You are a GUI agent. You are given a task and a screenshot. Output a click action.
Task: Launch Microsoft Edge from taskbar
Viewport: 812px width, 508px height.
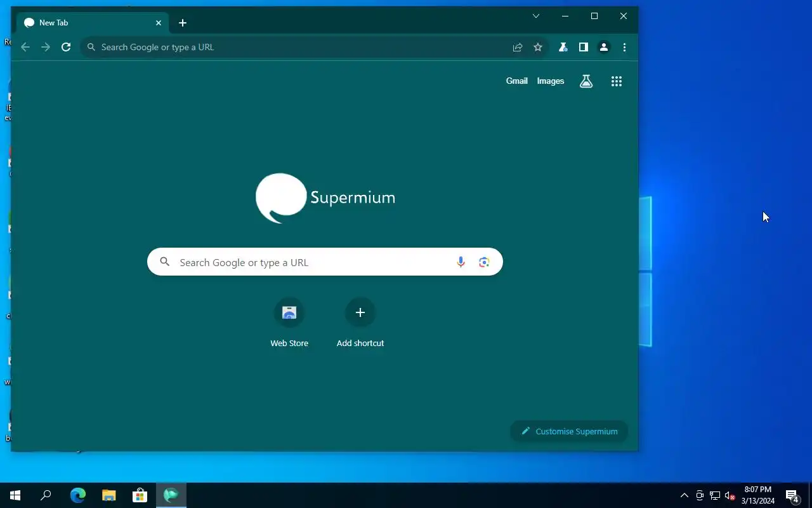point(77,495)
